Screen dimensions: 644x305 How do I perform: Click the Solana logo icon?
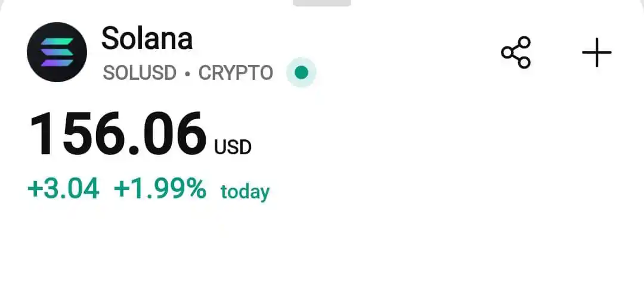pos(57,52)
